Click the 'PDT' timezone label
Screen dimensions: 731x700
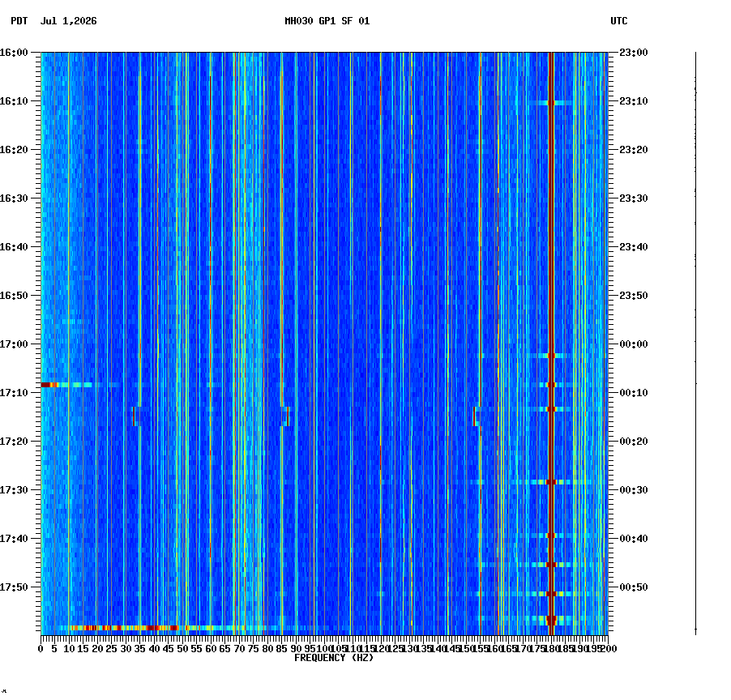tap(19, 21)
